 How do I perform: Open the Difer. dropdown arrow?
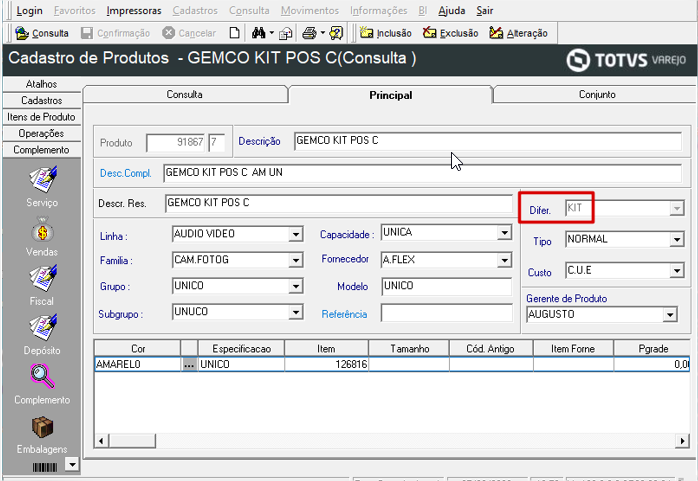click(677, 208)
